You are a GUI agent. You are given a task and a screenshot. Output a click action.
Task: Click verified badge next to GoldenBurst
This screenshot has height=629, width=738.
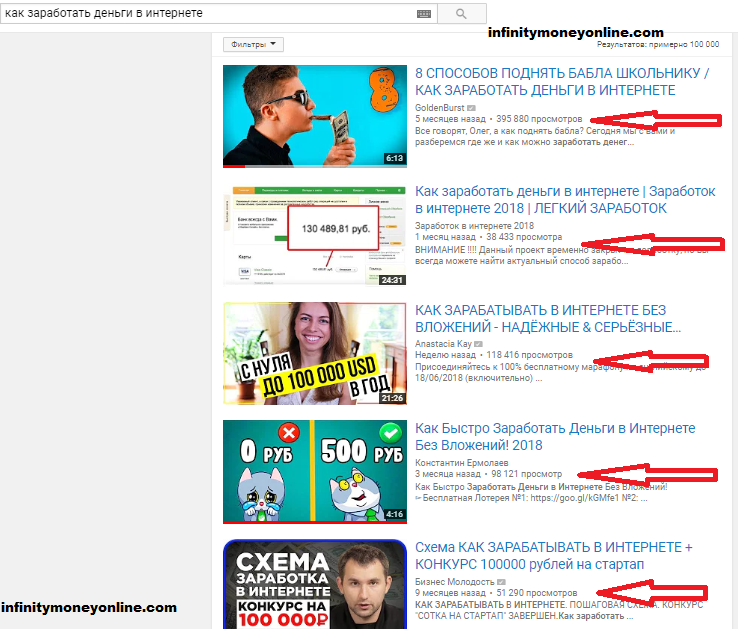[471, 108]
